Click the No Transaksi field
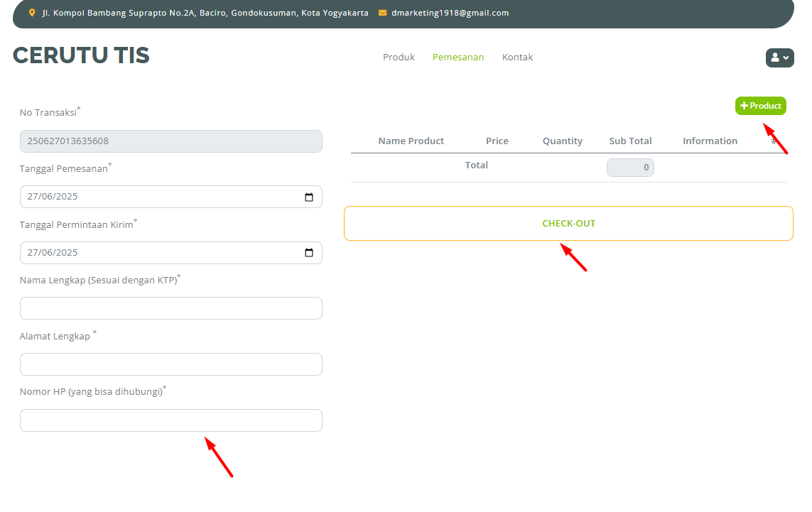The width and height of the screenshot is (812, 512). point(170,141)
